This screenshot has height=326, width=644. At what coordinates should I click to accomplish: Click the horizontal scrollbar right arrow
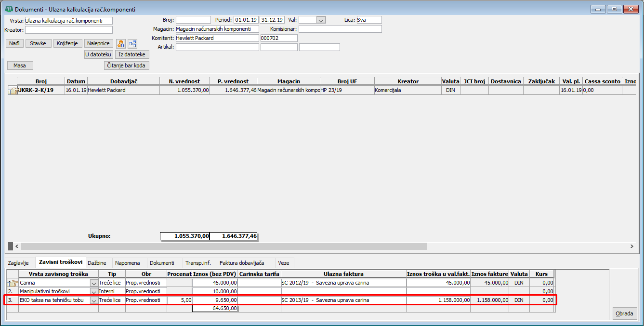point(631,246)
